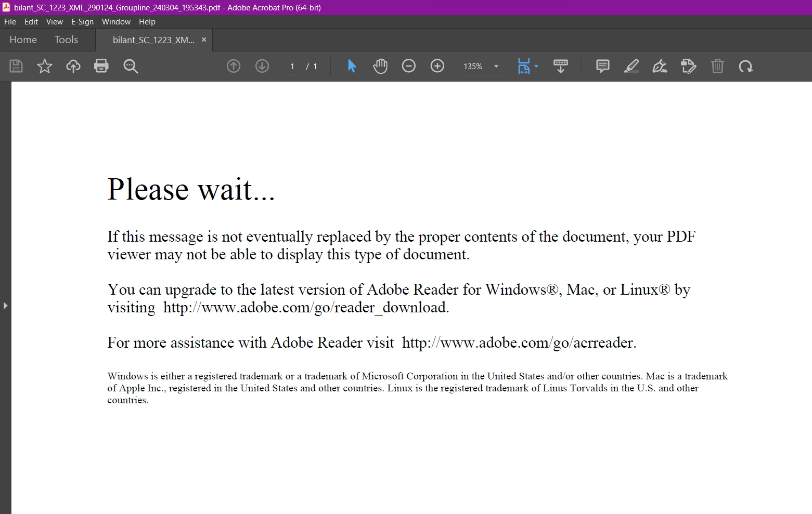Click the reader_download URL text
This screenshot has height=514, width=812.
tap(306, 307)
